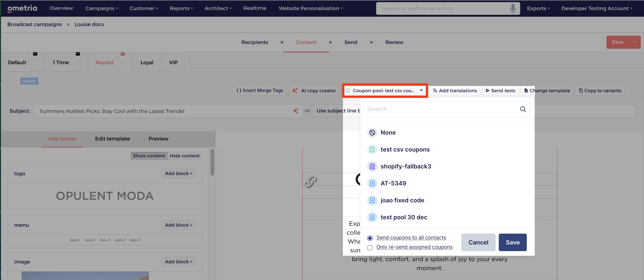The height and width of the screenshot is (280, 644).
Task: Click the magnifier icon in coupon search
Action: 523,109
